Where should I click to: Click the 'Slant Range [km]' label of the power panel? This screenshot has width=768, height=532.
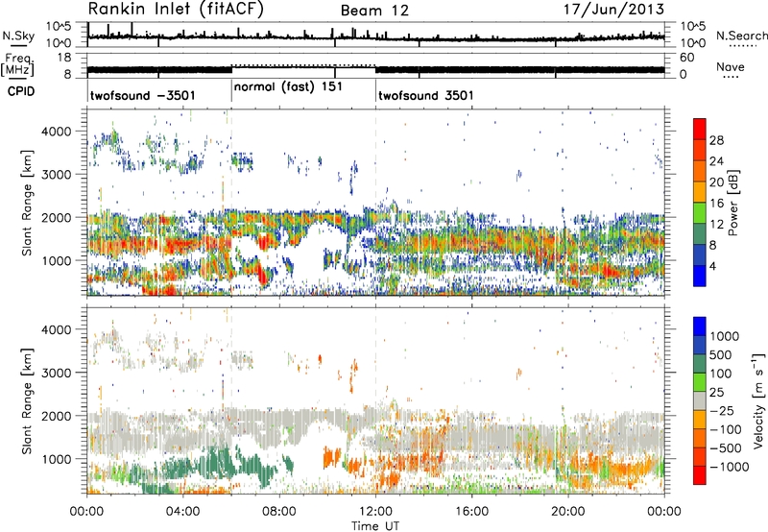pyautogui.click(x=27, y=203)
